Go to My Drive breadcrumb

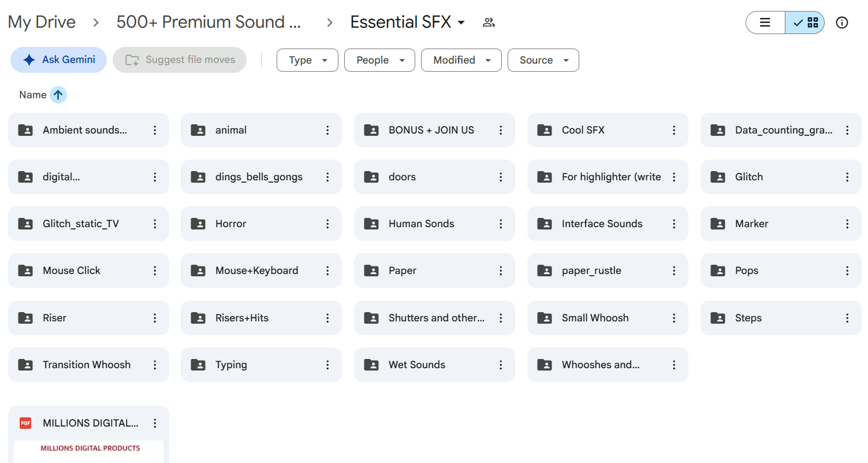click(x=42, y=23)
